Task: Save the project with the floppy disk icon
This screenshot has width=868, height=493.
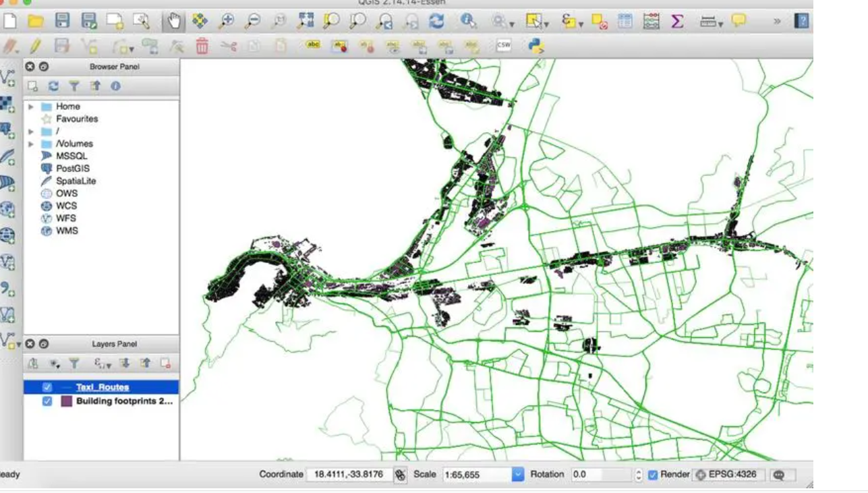Action: coord(62,22)
